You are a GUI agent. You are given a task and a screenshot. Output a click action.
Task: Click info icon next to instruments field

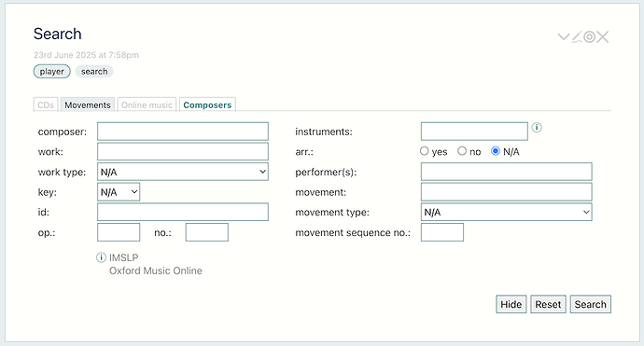click(537, 128)
